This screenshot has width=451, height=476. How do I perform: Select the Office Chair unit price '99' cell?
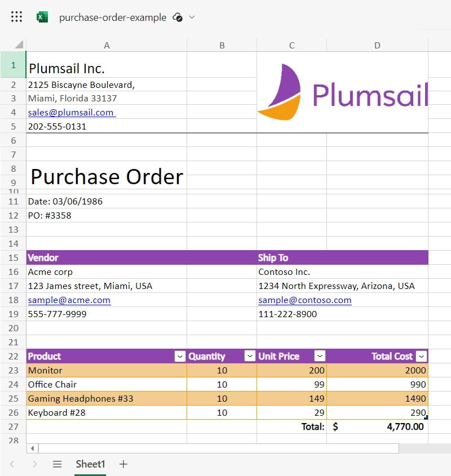coord(292,384)
